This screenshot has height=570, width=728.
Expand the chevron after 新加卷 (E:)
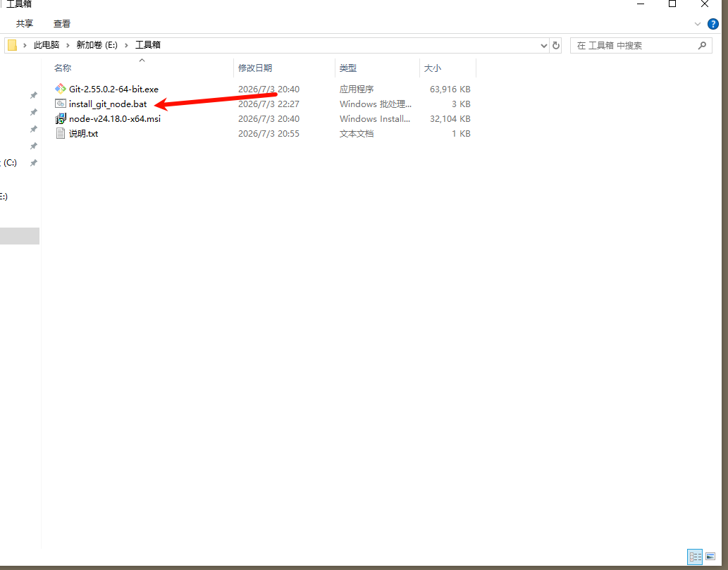(x=126, y=46)
